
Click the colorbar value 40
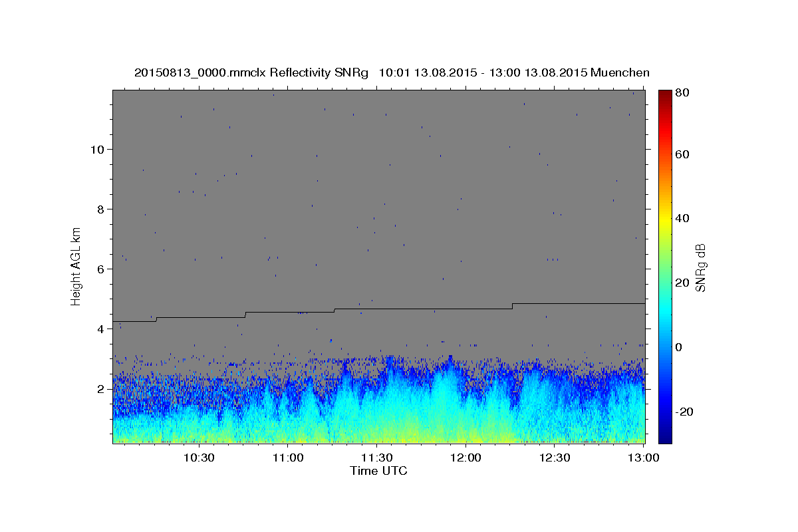(683, 218)
